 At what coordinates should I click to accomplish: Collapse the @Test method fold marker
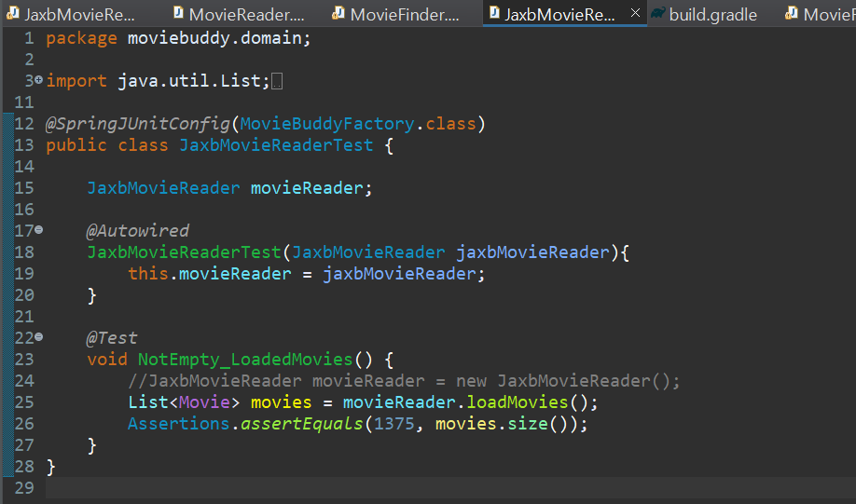(39, 337)
